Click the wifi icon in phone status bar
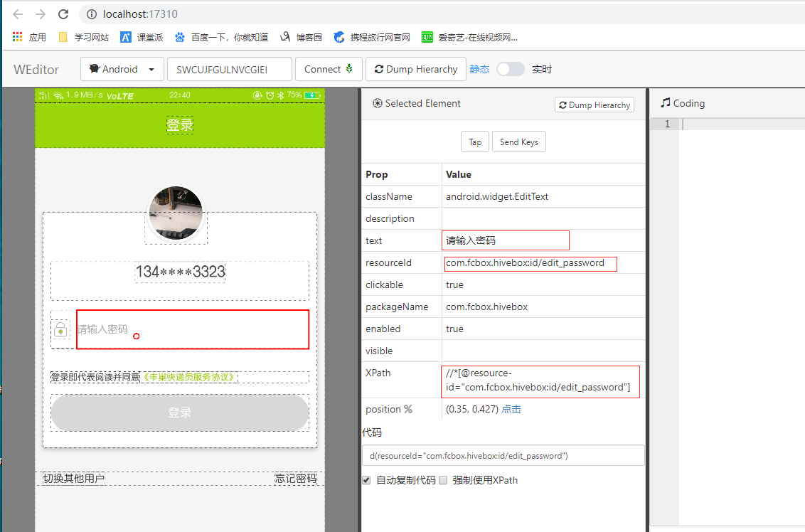This screenshot has height=532, width=805. pyautogui.click(x=58, y=95)
